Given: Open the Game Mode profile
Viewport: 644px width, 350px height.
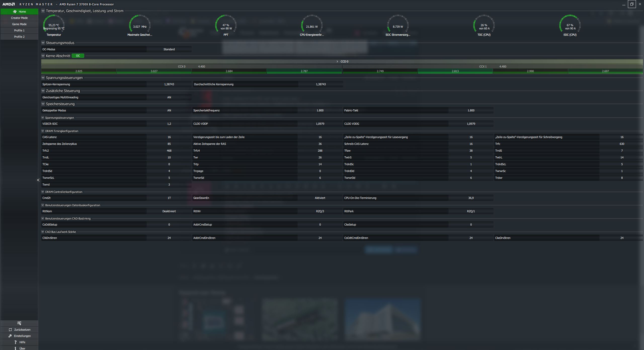Looking at the screenshot, I should click(x=19, y=24).
